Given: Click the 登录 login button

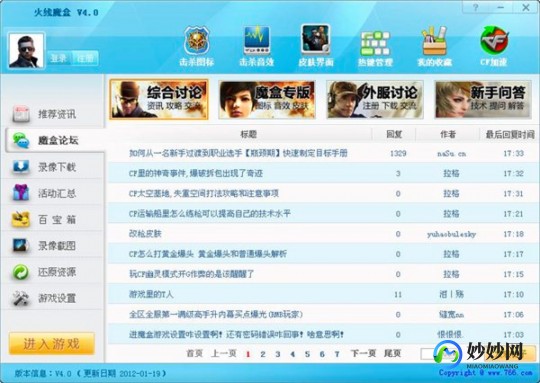Looking at the screenshot, I should (59, 58).
